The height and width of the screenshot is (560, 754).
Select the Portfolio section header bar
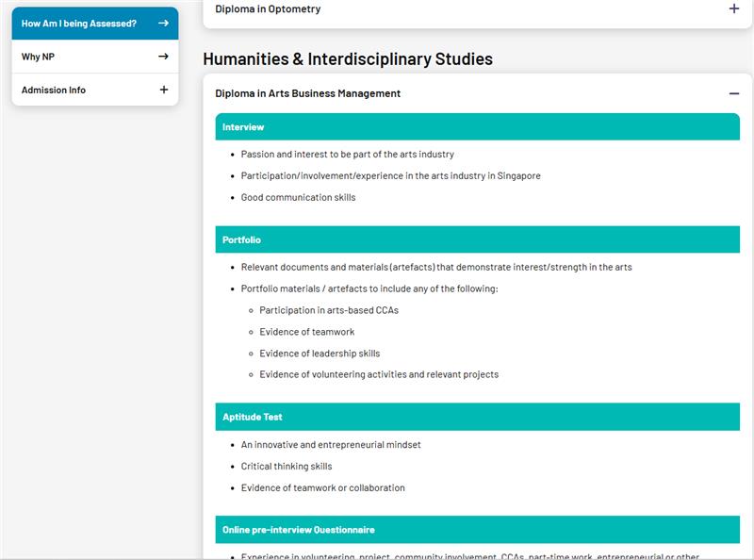pyautogui.click(x=477, y=240)
